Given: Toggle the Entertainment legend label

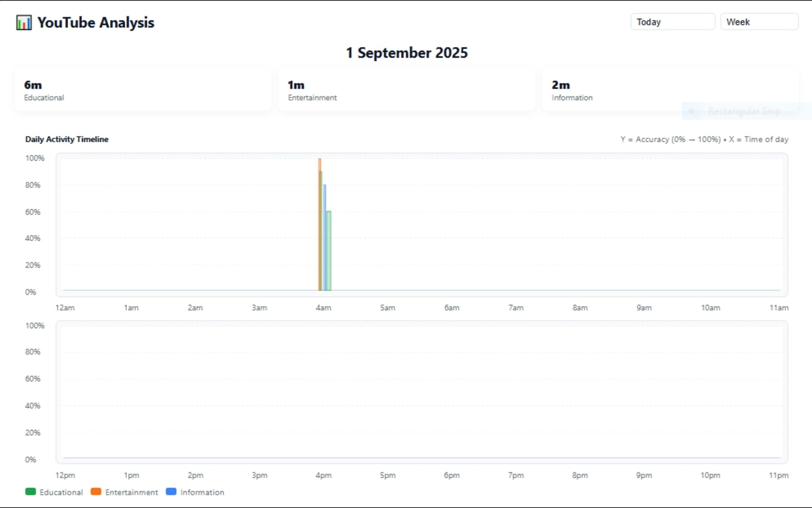Looking at the screenshot, I should tap(131, 492).
